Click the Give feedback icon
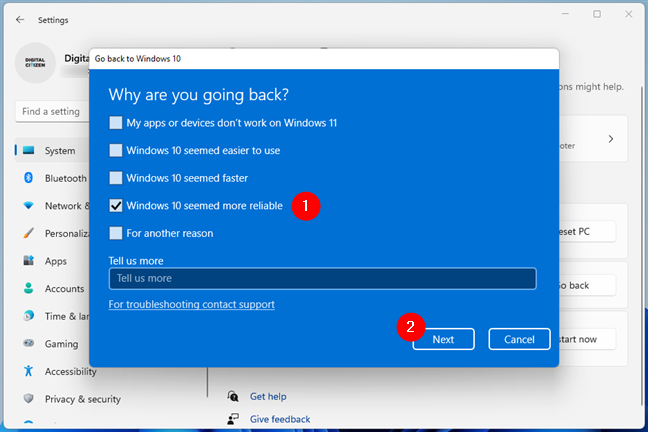 pos(233,419)
